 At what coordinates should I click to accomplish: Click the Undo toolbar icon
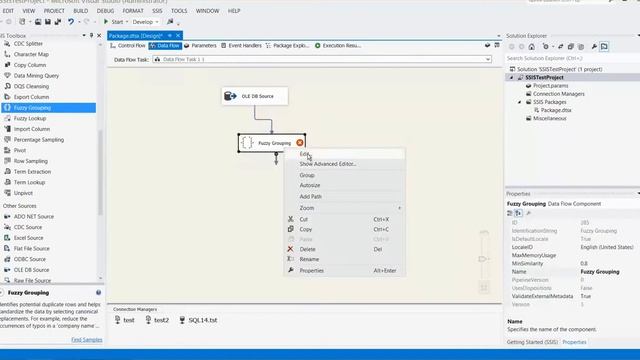[71, 22]
